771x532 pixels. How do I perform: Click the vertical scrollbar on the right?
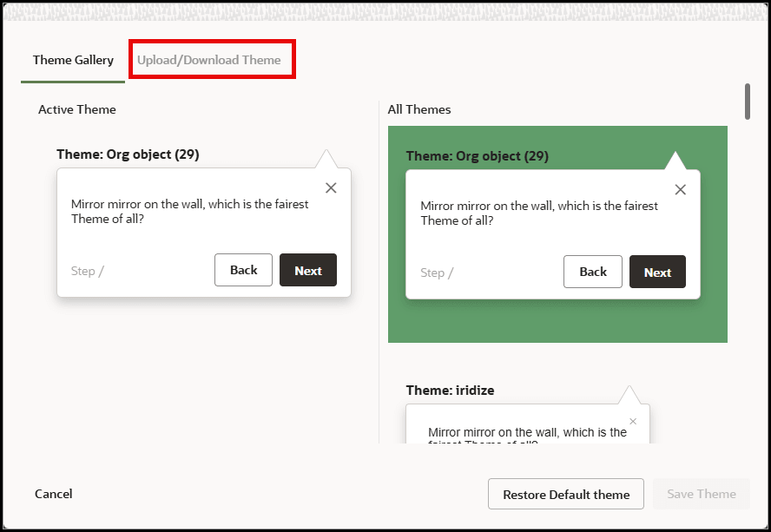coord(748,102)
